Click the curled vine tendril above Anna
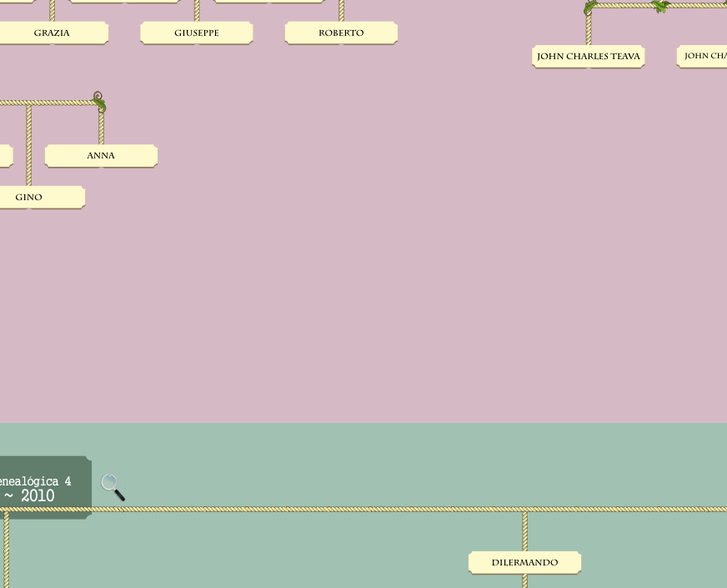 tap(98, 98)
